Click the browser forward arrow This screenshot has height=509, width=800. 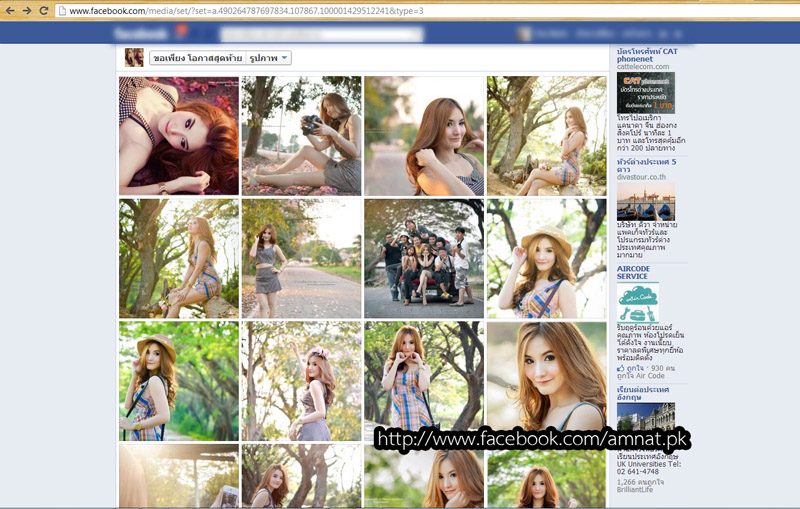[27, 10]
